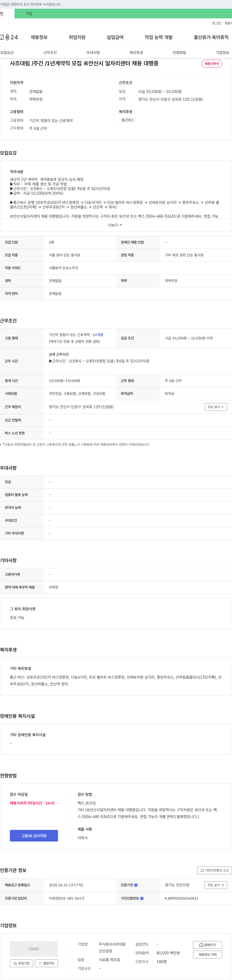Viewport: 232px width, 980px height.
Task: Click 국민연금, 고용보험, 산재보험, 건강보험 text
Action: [77, 393]
